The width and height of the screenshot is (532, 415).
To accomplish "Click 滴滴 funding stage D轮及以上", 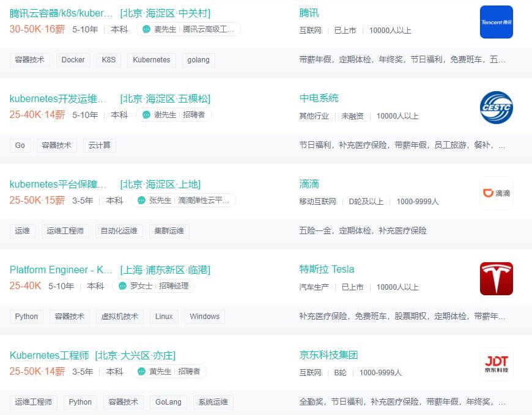I will pyautogui.click(x=366, y=202).
